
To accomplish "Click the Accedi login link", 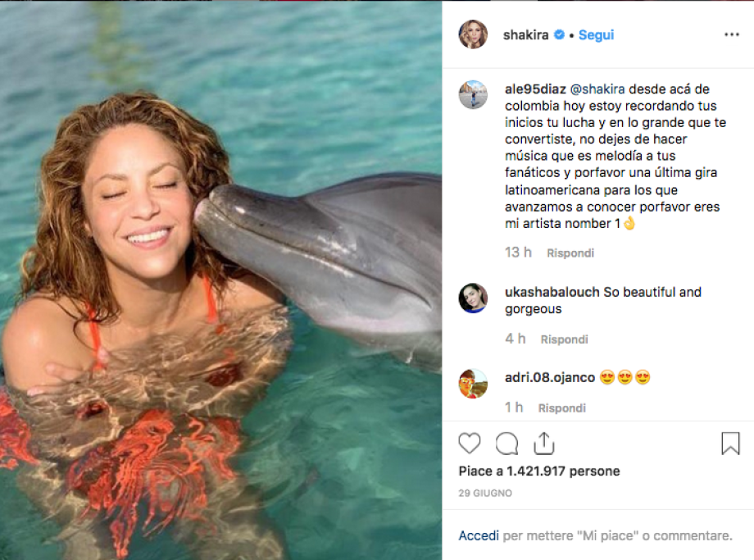I will [x=479, y=535].
